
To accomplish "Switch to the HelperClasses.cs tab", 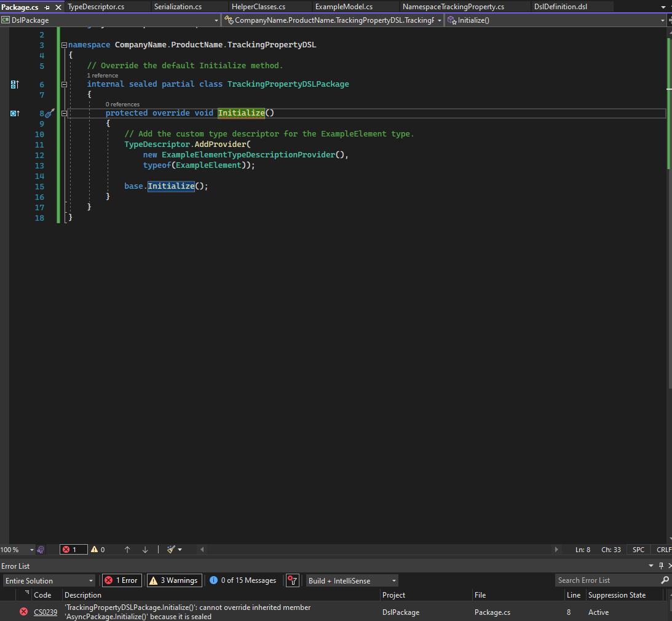I will tap(258, 7).
